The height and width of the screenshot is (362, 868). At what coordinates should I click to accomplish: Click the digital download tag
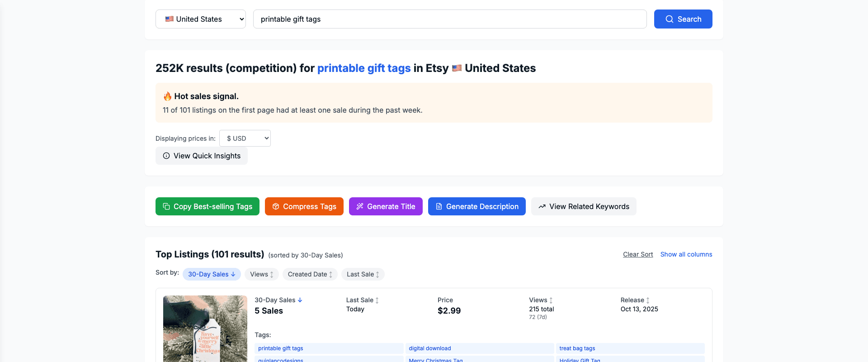tap(429, 348)
